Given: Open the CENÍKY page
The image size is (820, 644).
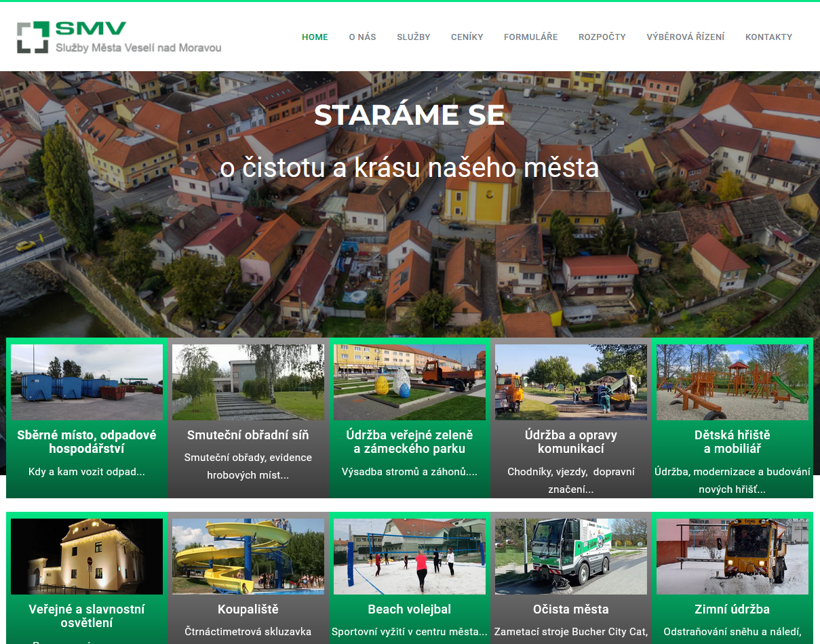Looking at the screenshot, I should 467,37.
